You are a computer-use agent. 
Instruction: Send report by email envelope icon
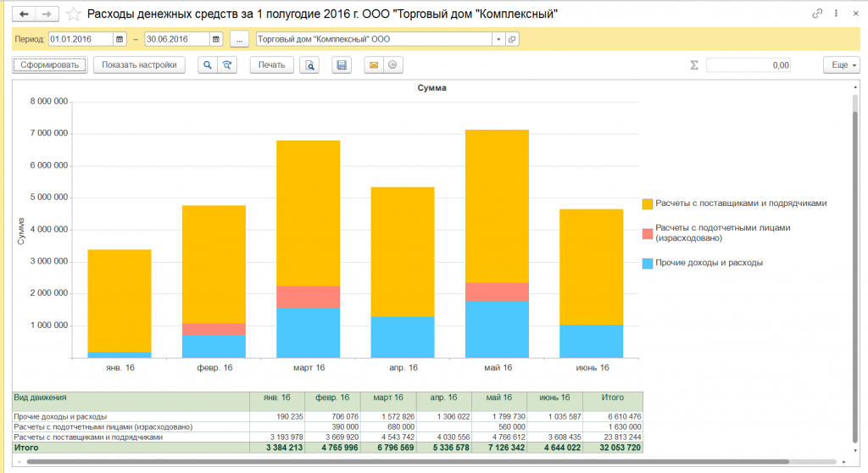click(372, 65)
